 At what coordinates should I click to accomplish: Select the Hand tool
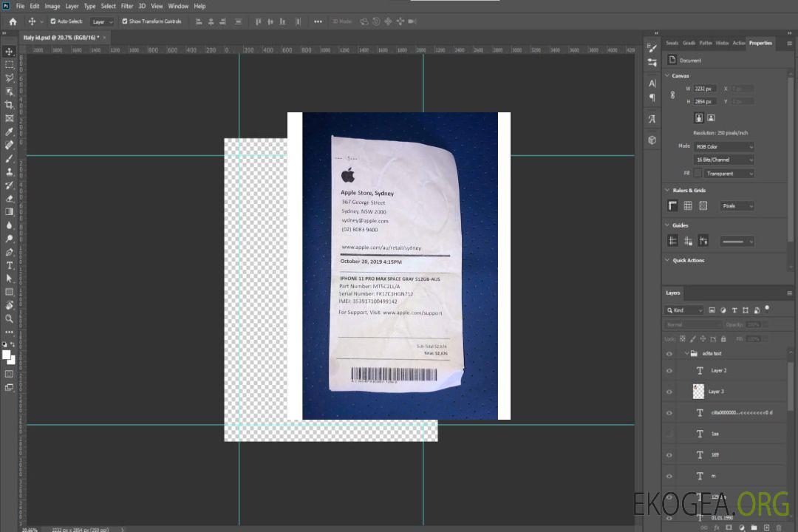(x=9, y=305)
